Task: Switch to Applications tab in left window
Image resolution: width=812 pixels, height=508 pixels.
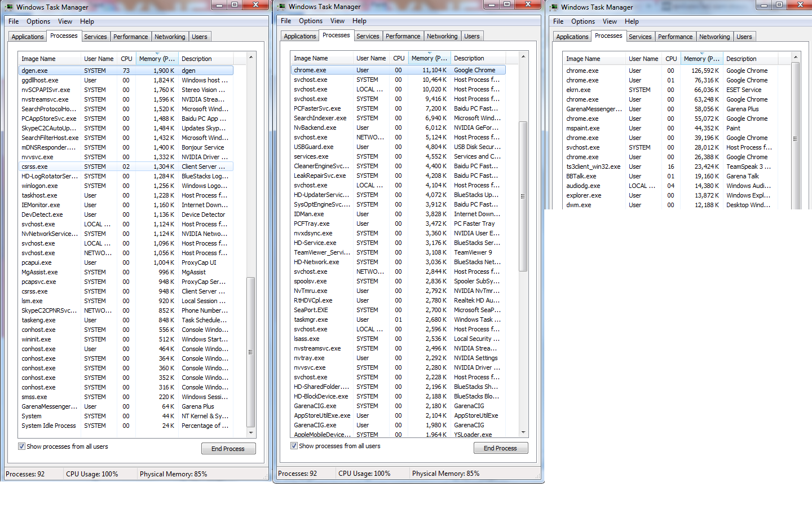Action: click(x=28, y=37)
